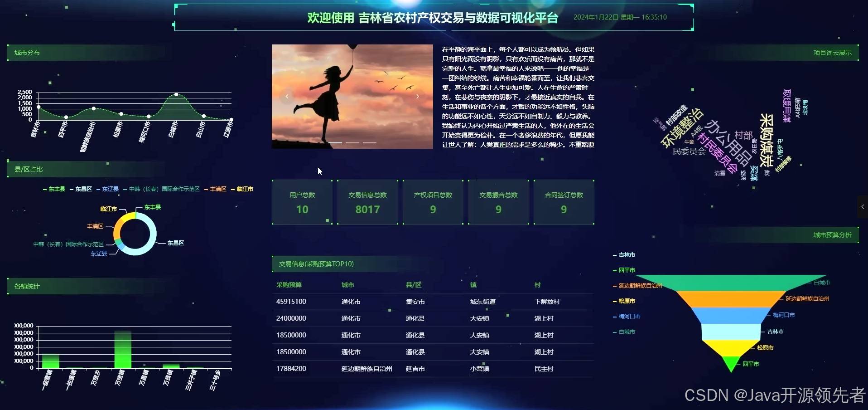The height and width of the screenshot is (410, 868).
Task: Toggle 吉林市 in the funnel chart legend
Action: (x=624, y=255)
